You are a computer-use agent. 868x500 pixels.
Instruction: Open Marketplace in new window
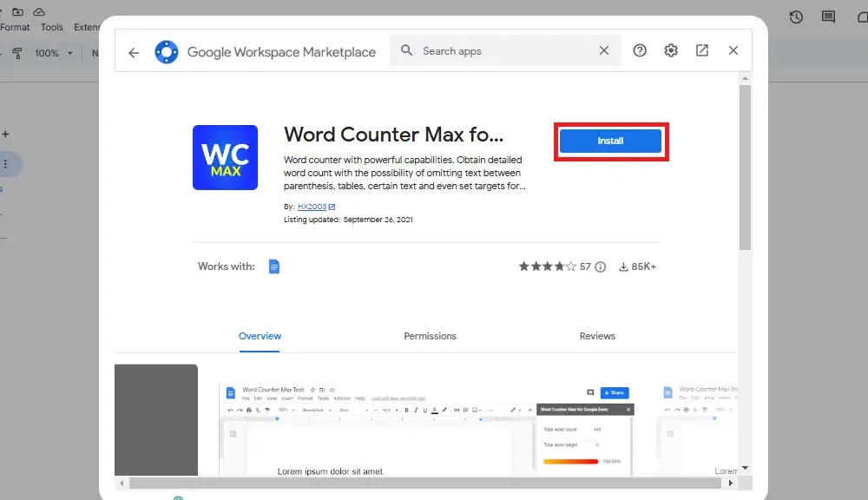coord(702,50)
